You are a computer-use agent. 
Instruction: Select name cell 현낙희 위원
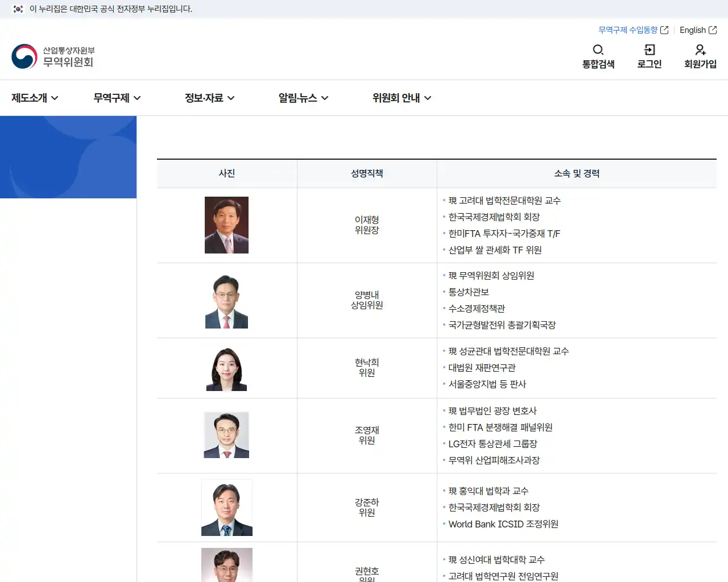[x=367, y=368]
